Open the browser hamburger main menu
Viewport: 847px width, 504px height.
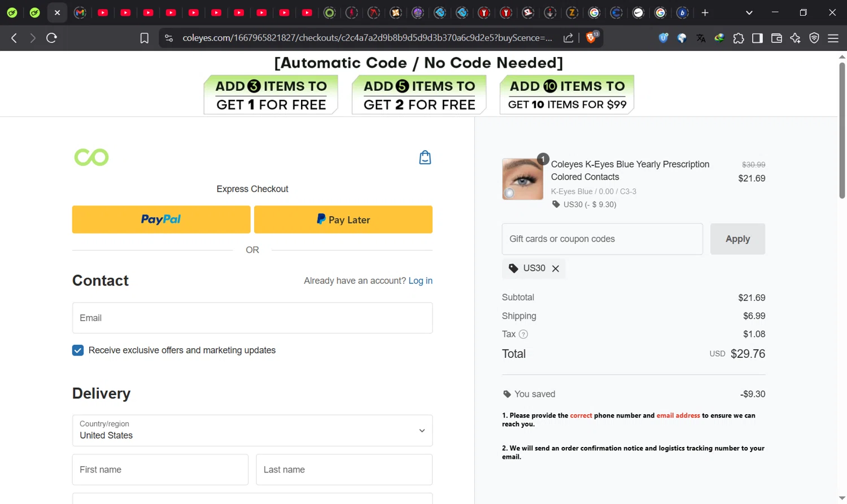(833, 38)
